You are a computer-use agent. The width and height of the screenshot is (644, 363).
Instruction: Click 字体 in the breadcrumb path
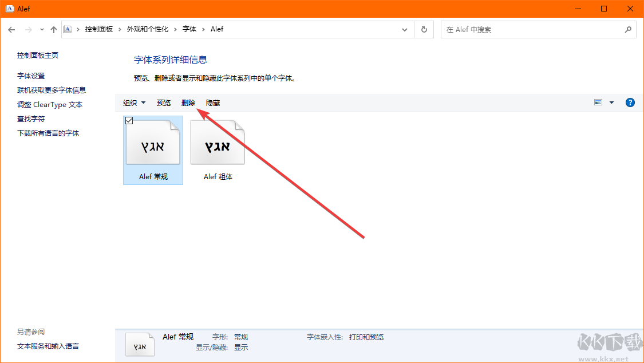(x=189, y=29)
